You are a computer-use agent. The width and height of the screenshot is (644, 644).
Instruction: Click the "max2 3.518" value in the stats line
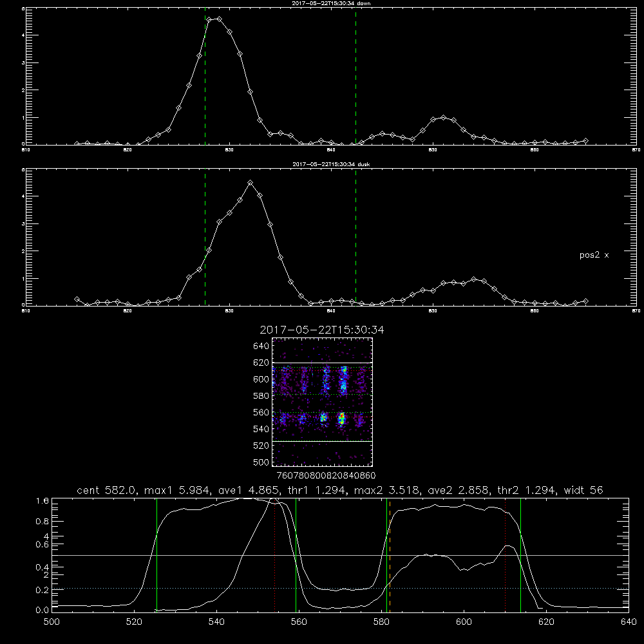pos(387,490)
